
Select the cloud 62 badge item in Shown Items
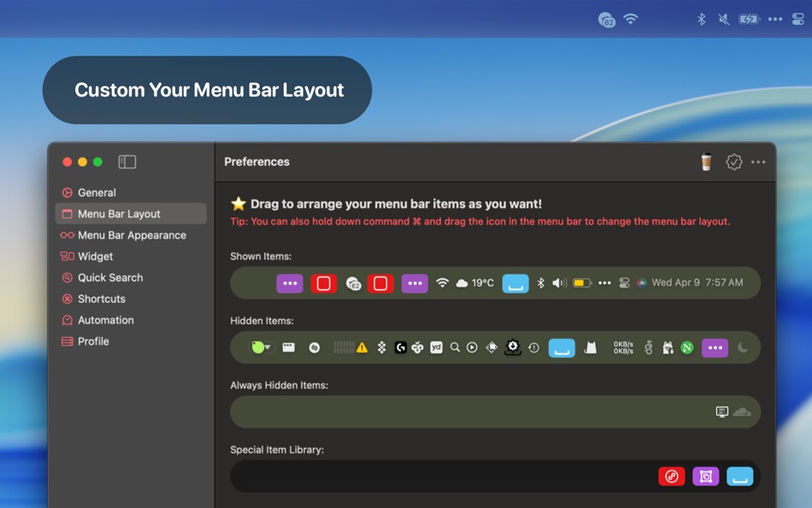[353, 284]
